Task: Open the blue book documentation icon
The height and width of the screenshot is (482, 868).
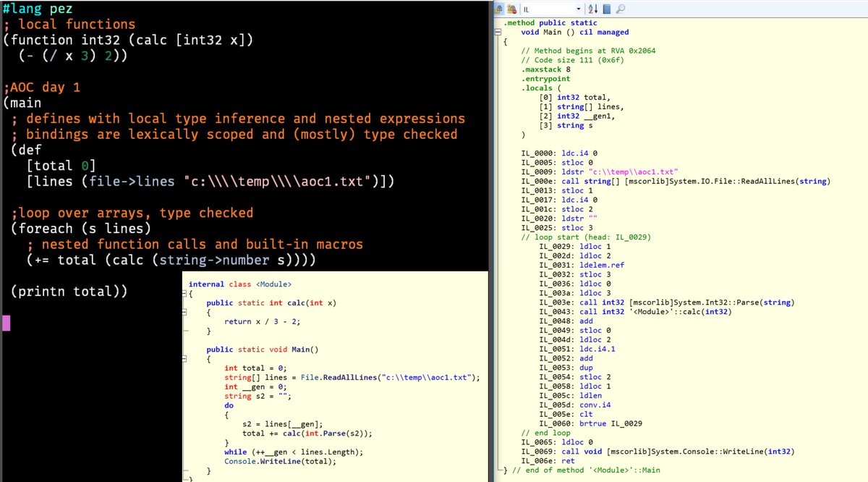Action: pyautogui.click(x=606, y=9)
